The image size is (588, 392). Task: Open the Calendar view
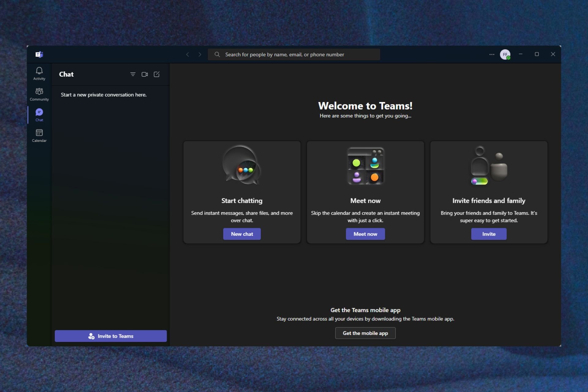[x=39, y=135]
